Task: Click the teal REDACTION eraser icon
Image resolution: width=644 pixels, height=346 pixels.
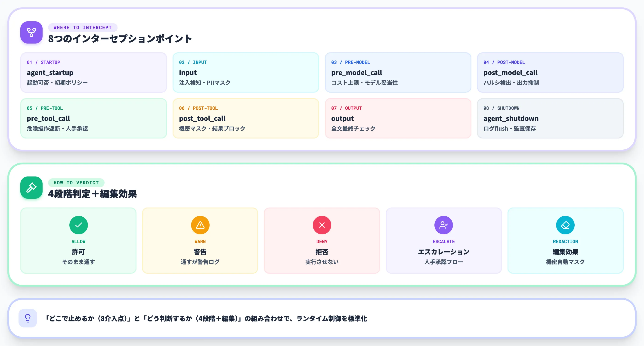Action: [565, 225]
